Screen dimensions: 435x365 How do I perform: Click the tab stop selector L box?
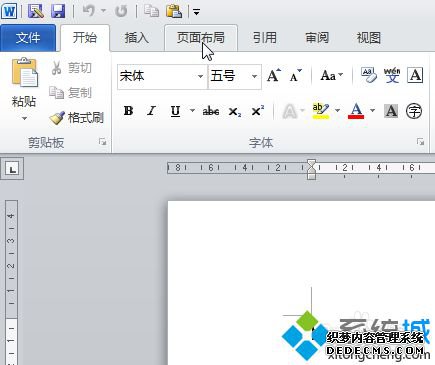(12, 169)
